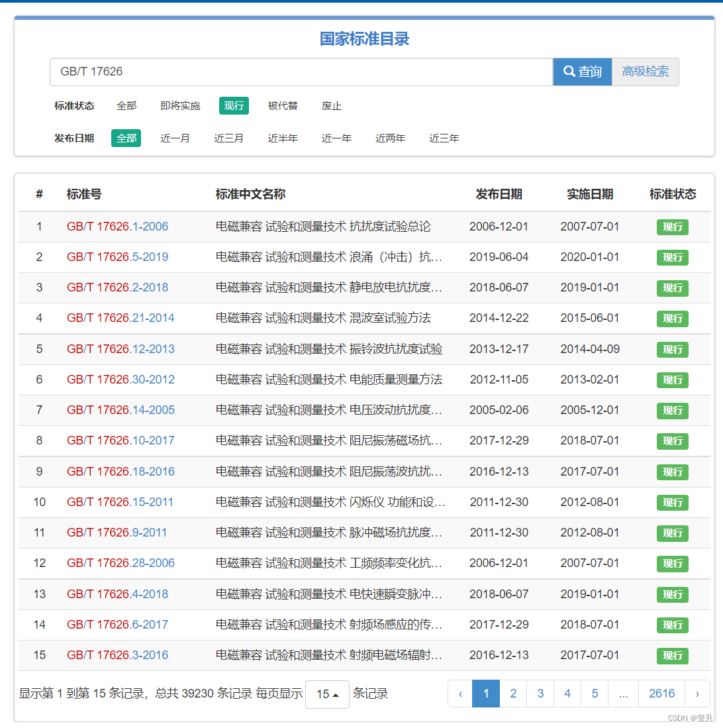The height and width of the screenshot is (728, 723).
Task: Select 即将实施 status filter
Action: coord(180,106)
